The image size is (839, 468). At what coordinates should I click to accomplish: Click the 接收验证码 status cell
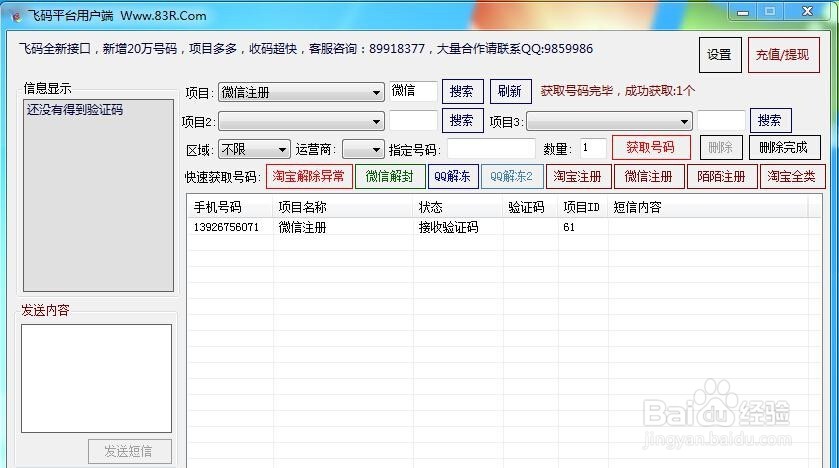coord(448,227)
